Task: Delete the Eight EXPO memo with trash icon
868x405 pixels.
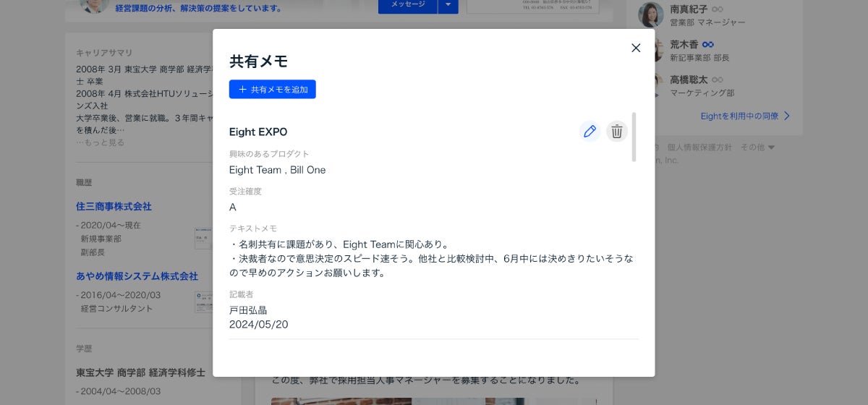Action: pyautogui.click(x=617, y=131)
